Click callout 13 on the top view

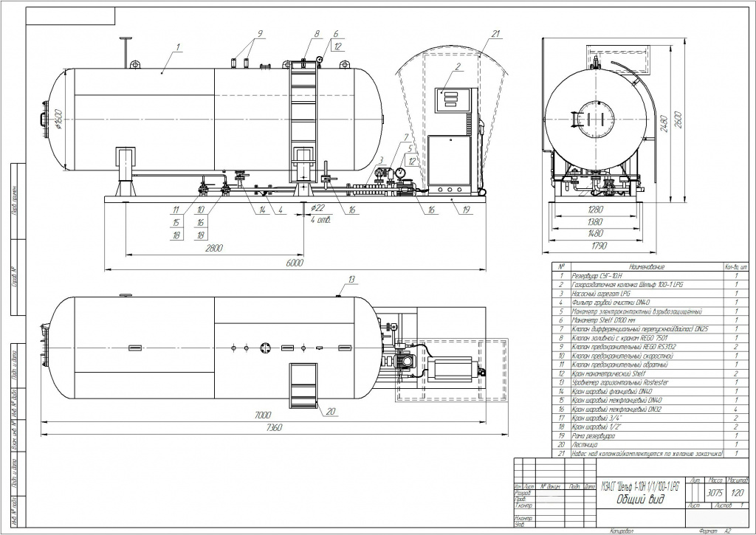[352, 279]
